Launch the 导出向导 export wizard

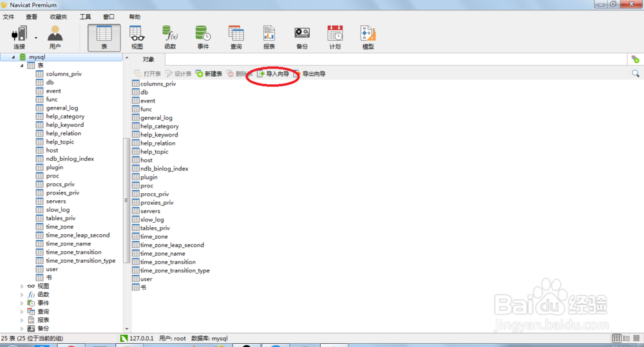click(310, 74)
